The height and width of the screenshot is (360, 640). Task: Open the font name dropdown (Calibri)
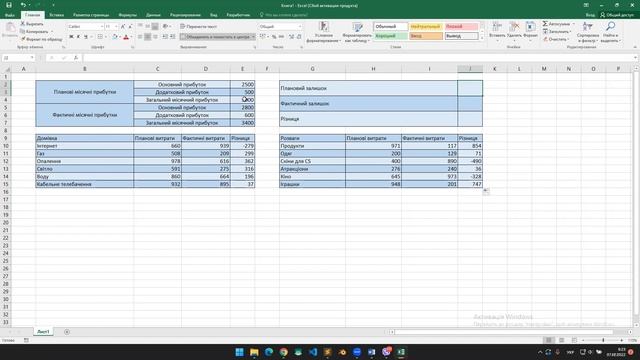tap(102, 27)
